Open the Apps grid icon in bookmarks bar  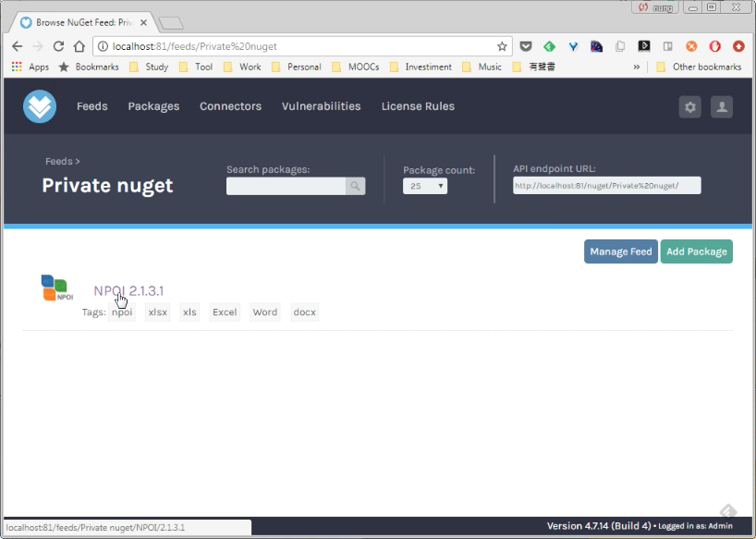[17, 67]
